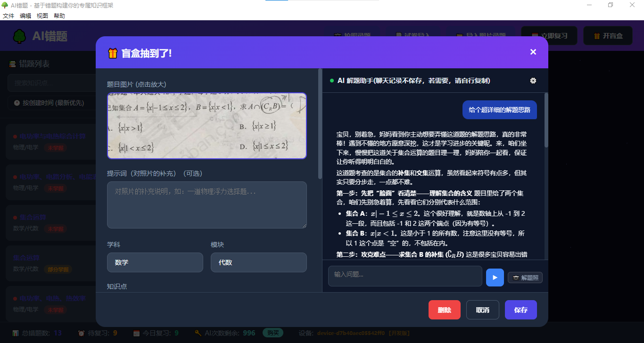Viewport: 644px width, 343px height.
Task: Click the 取消 button
Action: pyautogui.click(x=483, y=310)
